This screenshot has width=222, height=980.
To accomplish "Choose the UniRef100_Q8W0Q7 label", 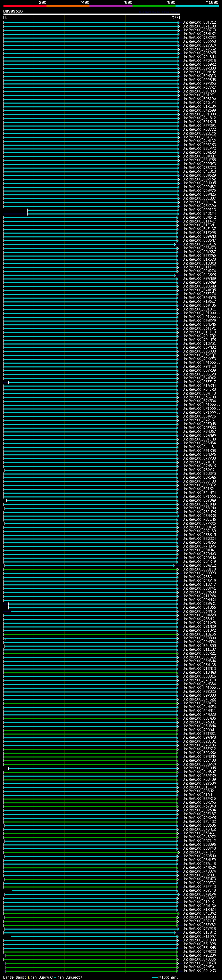I will (x=199, y=156).
